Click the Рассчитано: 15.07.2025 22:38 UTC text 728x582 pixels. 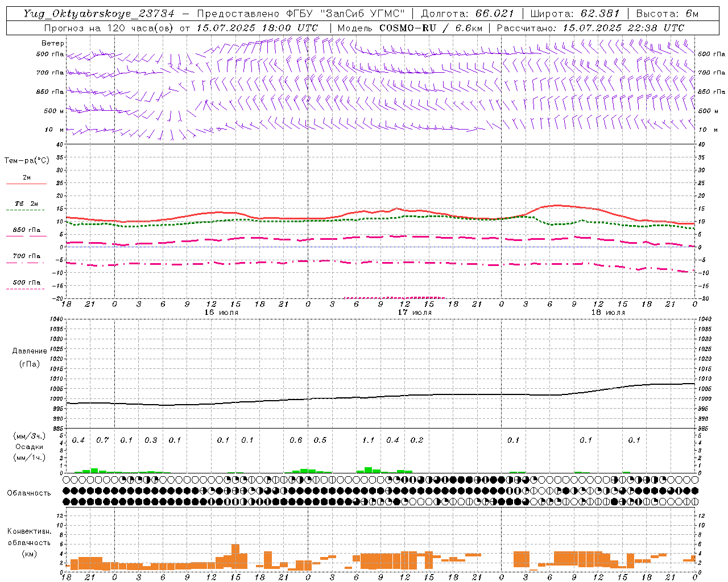point(590,28)
